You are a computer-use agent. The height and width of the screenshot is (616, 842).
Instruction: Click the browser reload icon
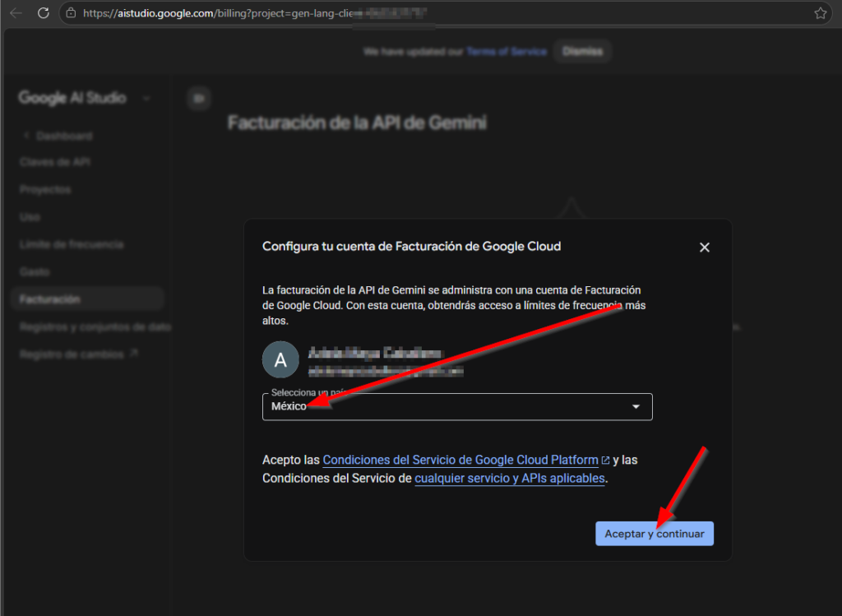[x=44, y=13]
